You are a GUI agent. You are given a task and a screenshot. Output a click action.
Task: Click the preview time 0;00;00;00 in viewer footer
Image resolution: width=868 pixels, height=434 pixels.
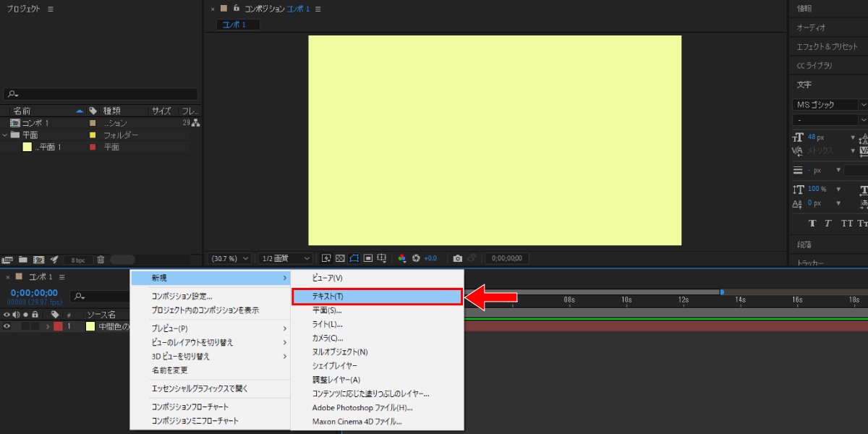(507, 258)
